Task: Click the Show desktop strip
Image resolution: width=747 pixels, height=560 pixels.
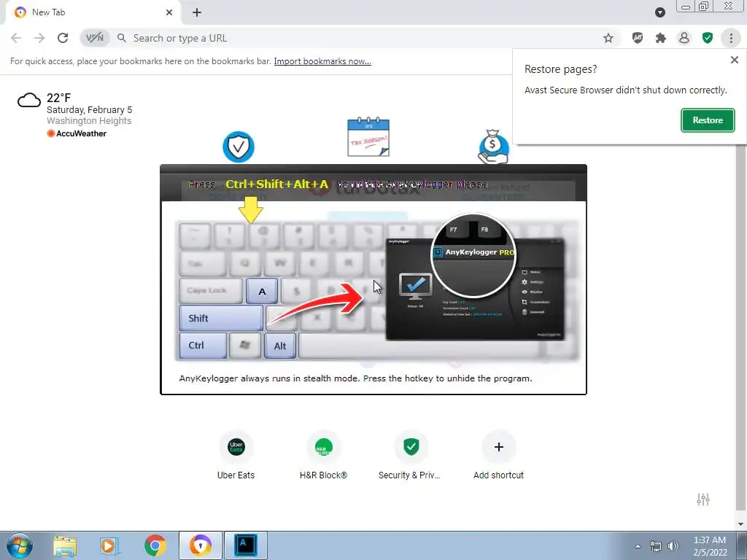Action: [x=742, y=545]
